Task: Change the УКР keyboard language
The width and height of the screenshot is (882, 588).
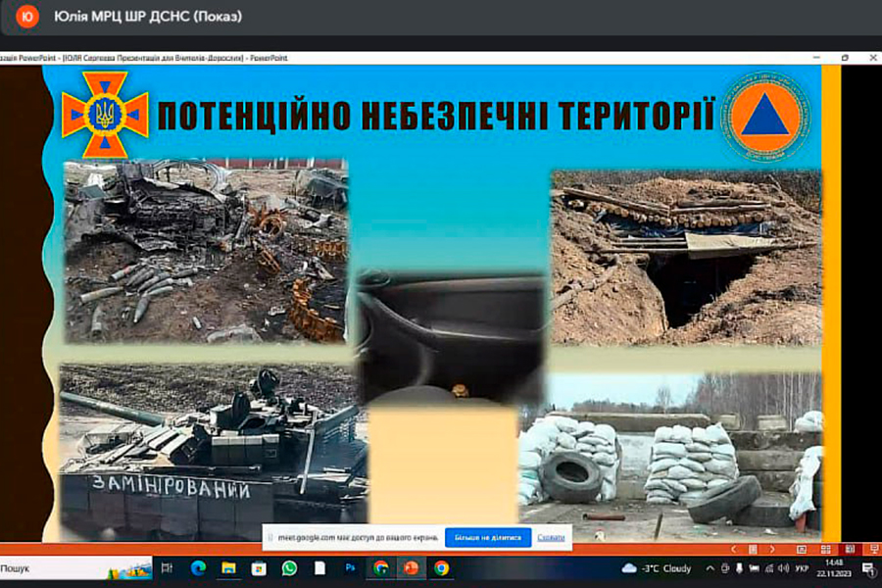Action: pyautogui.click(x=802, y=568)
